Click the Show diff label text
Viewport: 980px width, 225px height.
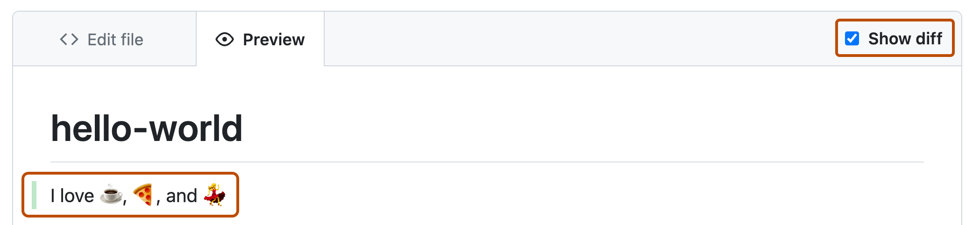coord(905,38)
